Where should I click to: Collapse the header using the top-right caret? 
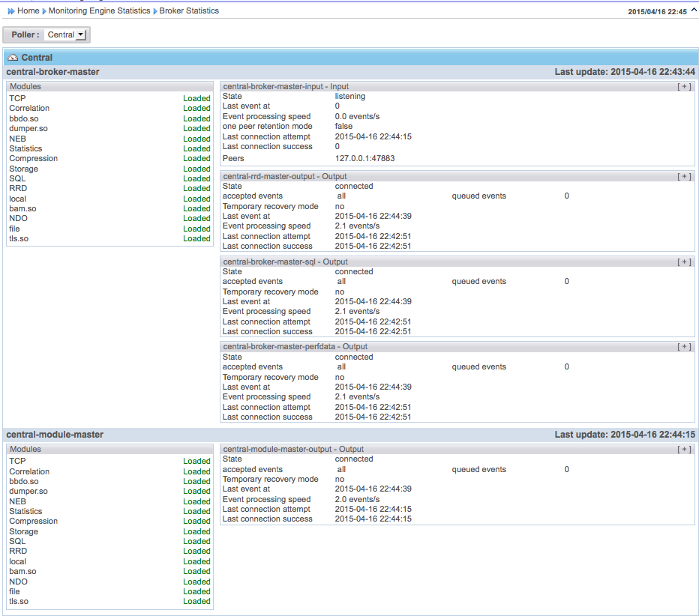pyautogui.click(x=692, y=11)
